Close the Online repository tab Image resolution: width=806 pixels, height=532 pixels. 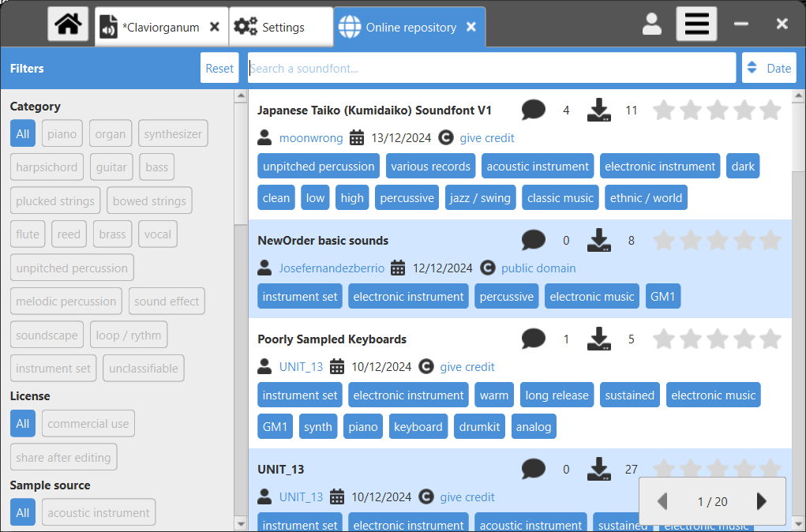471,27
